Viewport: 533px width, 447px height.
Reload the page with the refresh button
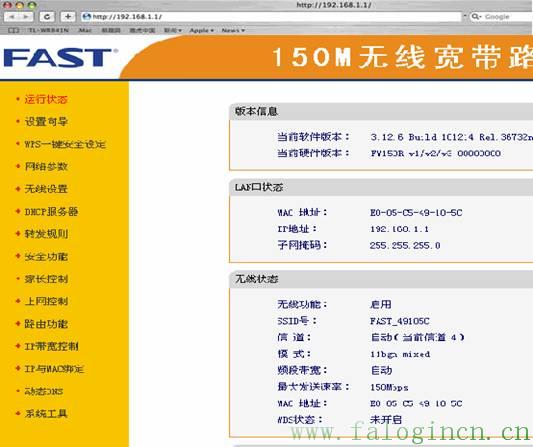tap(47, 16)
